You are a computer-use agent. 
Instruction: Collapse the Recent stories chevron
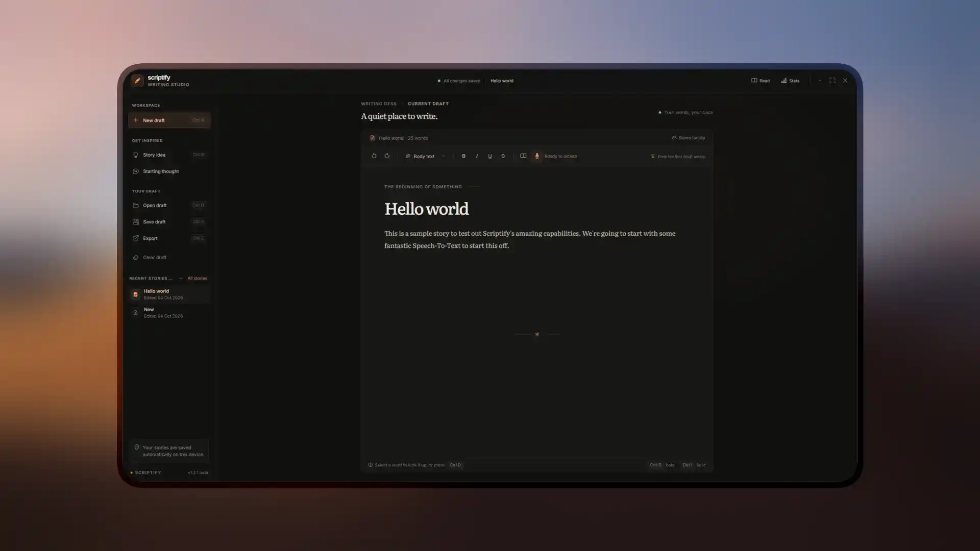181,279
